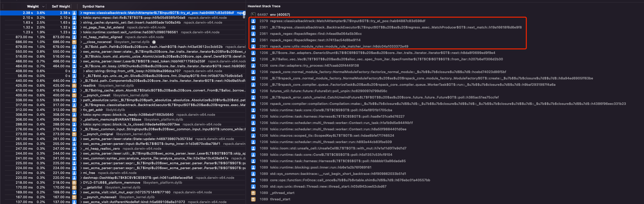Select the AstParentNodeRef::kind symbol row
The width and height of the screenshot is (644, 204).
[x=123, y=202]
